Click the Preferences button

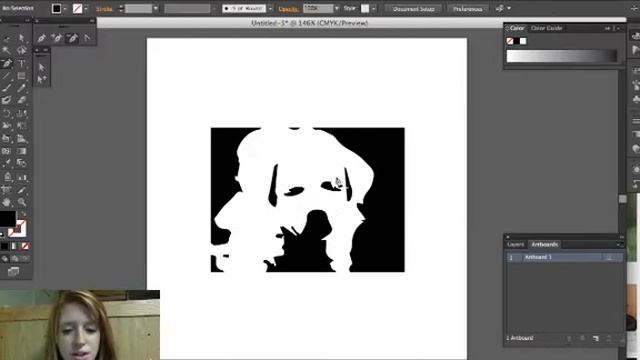(467, 9)
